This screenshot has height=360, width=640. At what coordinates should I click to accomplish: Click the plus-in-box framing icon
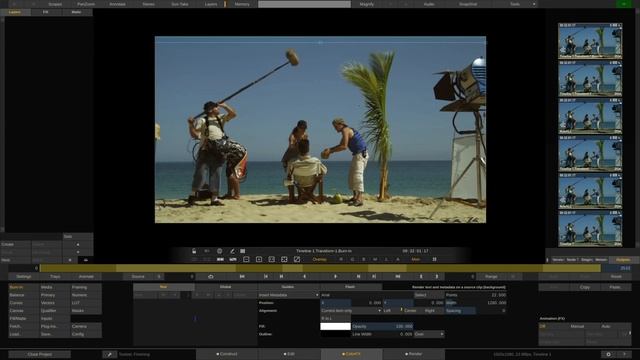click(259, 259)
